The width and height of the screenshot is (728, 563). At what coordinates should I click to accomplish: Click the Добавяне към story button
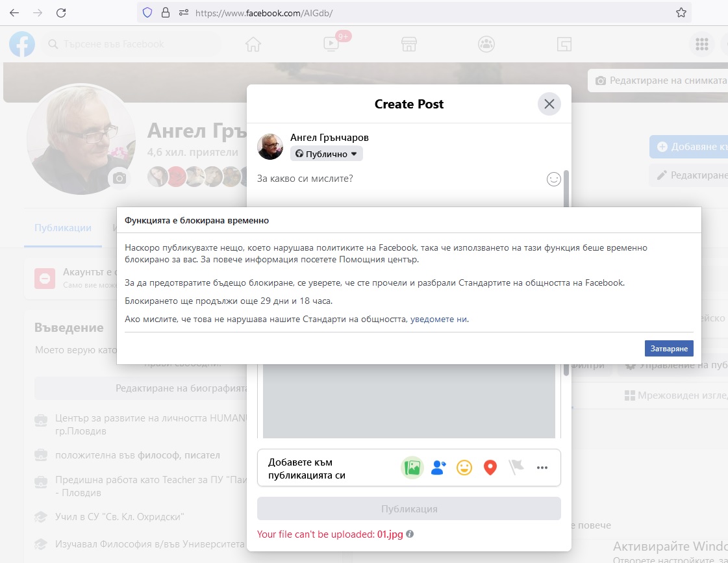[689, 147]
